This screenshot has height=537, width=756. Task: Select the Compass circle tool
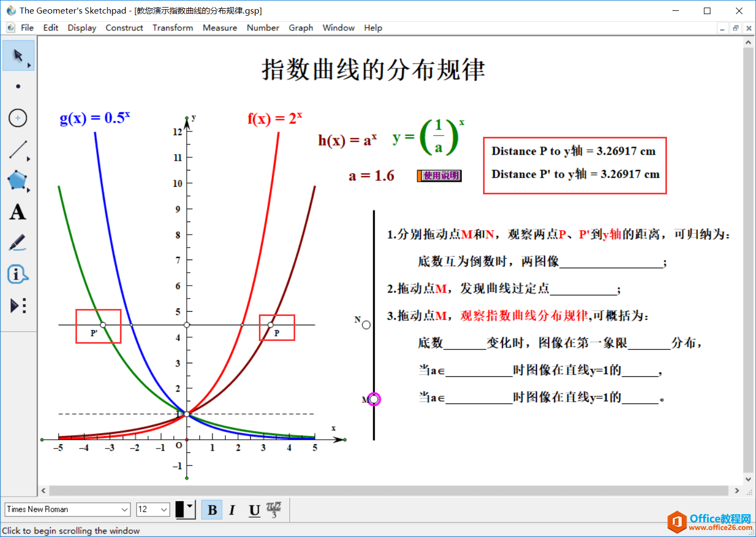(x=18, y=118)
